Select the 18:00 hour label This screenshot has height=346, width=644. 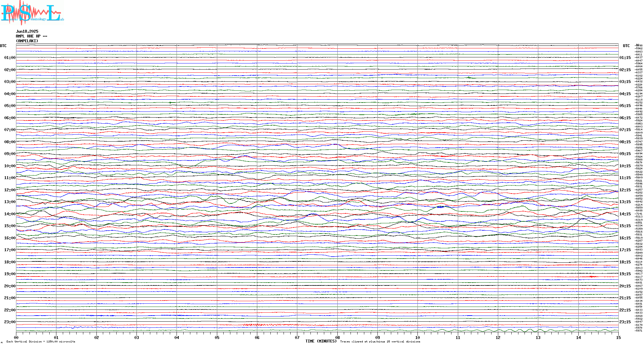pyautogui.click(x=10, y=262)
